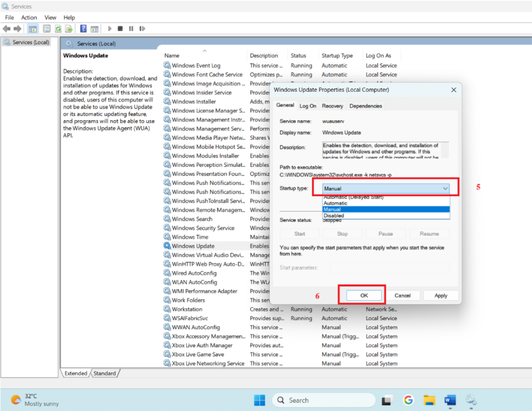Choose Automatic from the Startup type list
This screenshot has width=532, height=411.
click(336, 203)
